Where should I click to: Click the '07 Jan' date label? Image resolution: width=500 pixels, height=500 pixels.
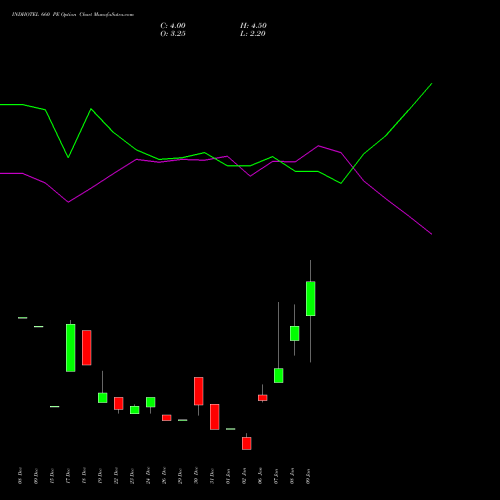coord(276,476)
